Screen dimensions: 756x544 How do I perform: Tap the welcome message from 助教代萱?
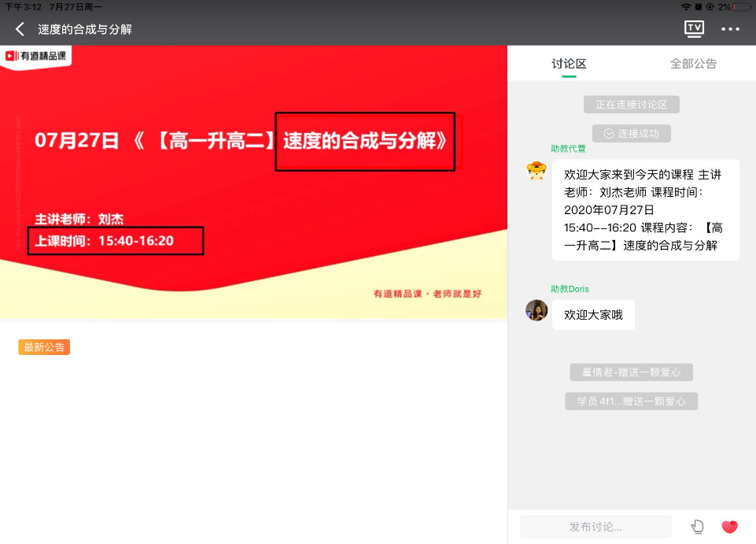[x=645, y=209]
